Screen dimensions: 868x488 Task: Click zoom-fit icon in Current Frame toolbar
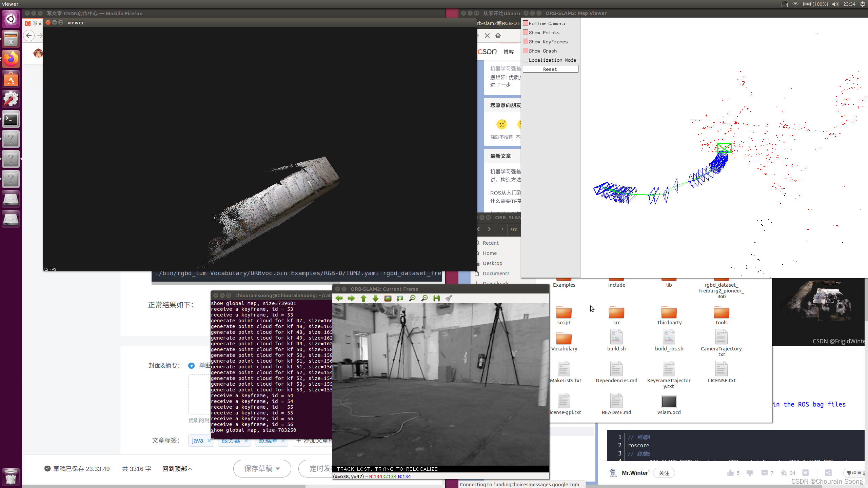(x=400, y=298)
